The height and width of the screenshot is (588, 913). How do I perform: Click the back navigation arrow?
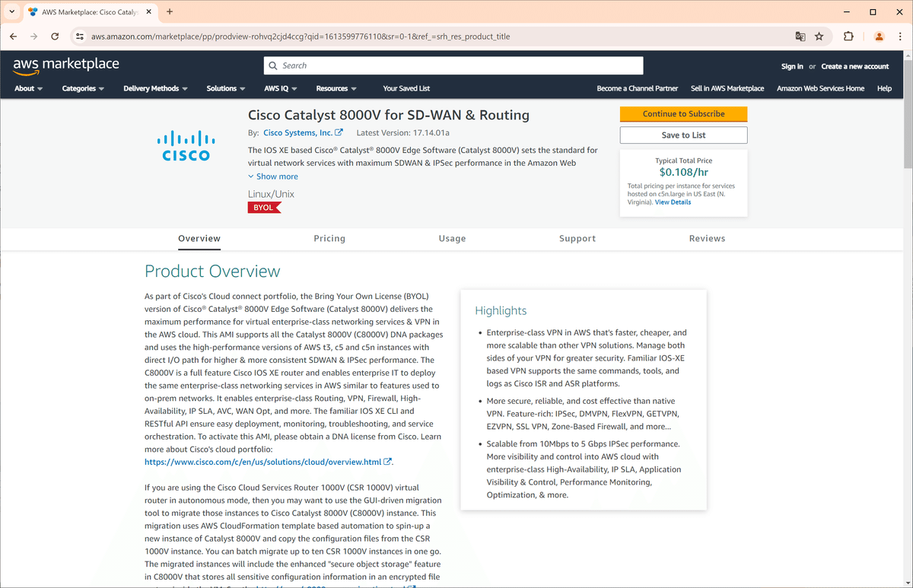click(x=13, y=36)
